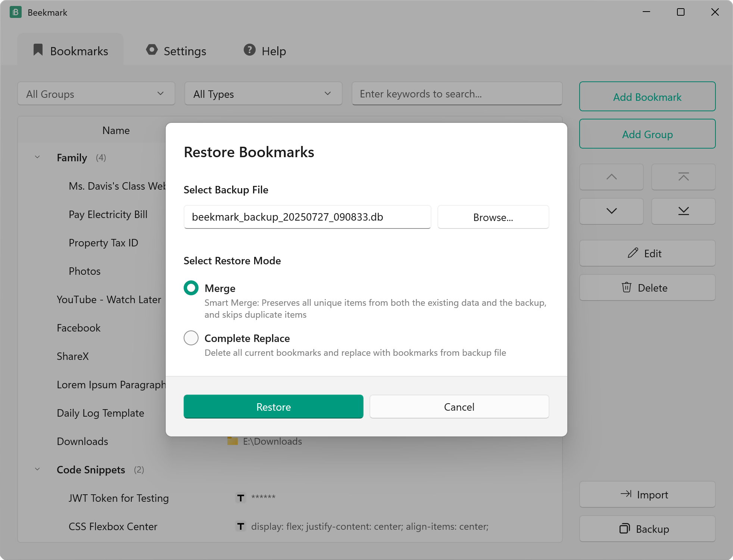733x560 pixels.
Task: Click the Backup button
Action: click(x=648, y=529)
